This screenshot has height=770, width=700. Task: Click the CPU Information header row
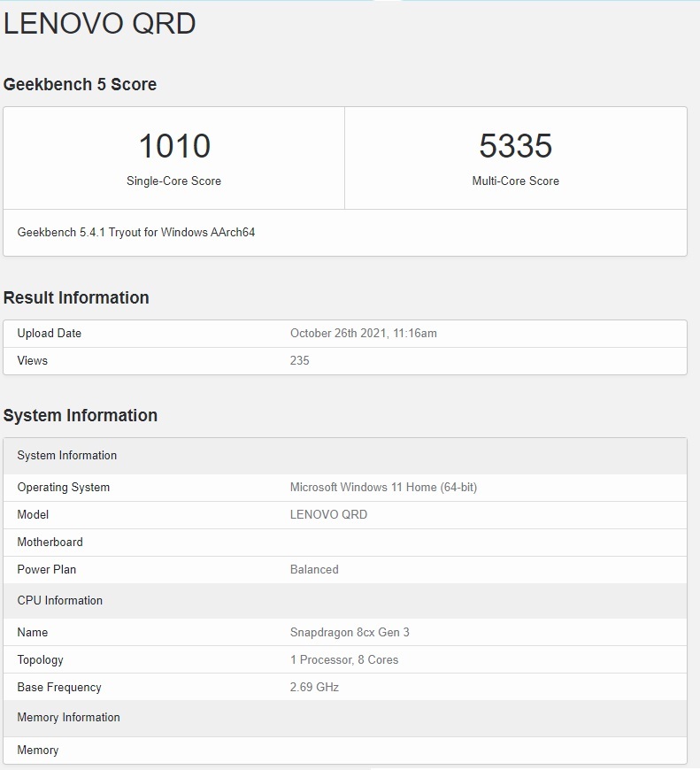pos(345,601)
